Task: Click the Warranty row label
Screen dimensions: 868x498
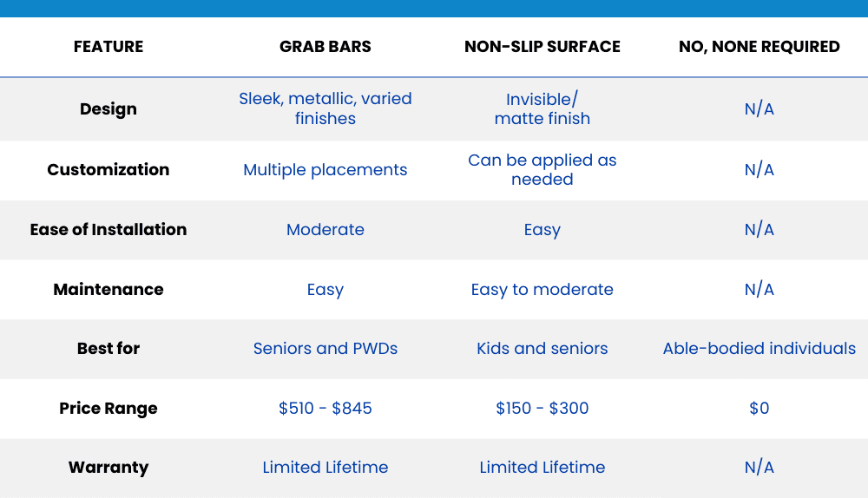Action: (x=108, y=468)
